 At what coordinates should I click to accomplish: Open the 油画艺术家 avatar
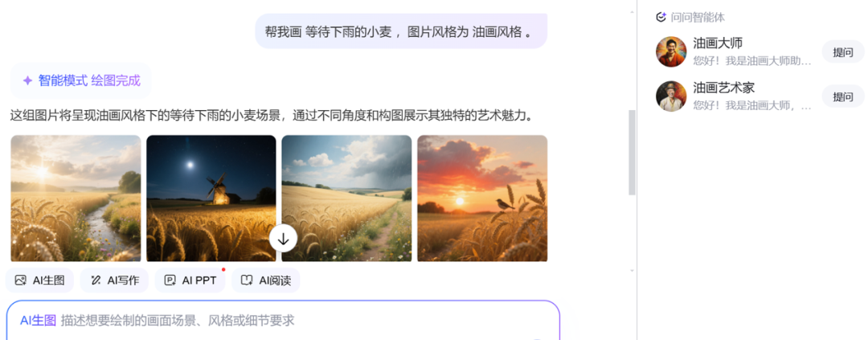point(671,96)
